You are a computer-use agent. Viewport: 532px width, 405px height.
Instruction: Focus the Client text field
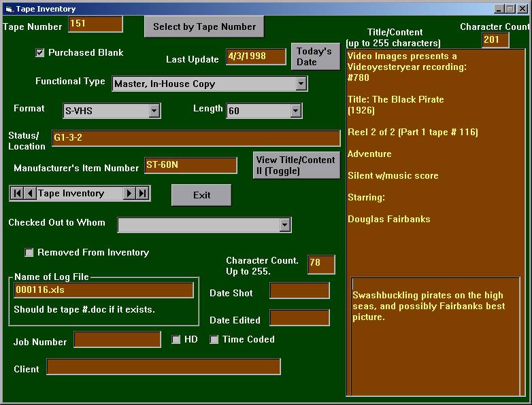click(163, 367)
